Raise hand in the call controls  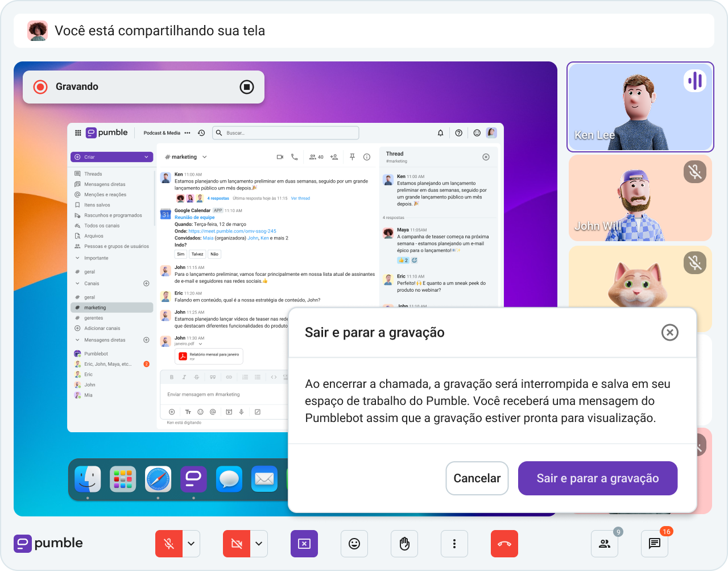(x=404, y=543)
